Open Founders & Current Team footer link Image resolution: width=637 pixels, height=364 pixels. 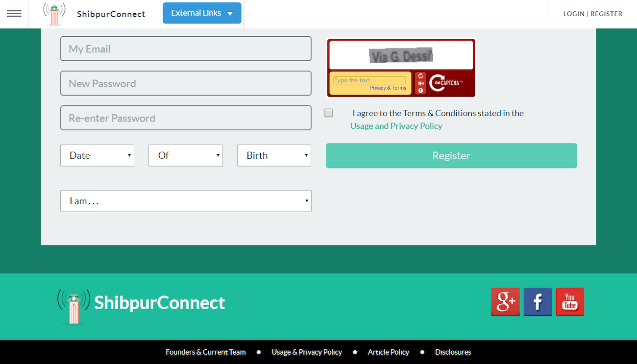pyautogui.click(x=206, y=352)
